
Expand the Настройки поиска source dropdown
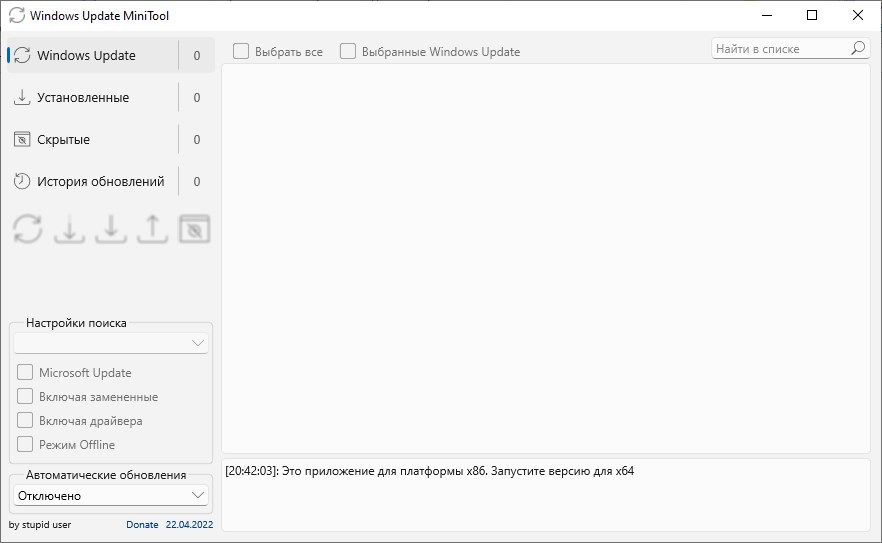[x=111, y=343]
